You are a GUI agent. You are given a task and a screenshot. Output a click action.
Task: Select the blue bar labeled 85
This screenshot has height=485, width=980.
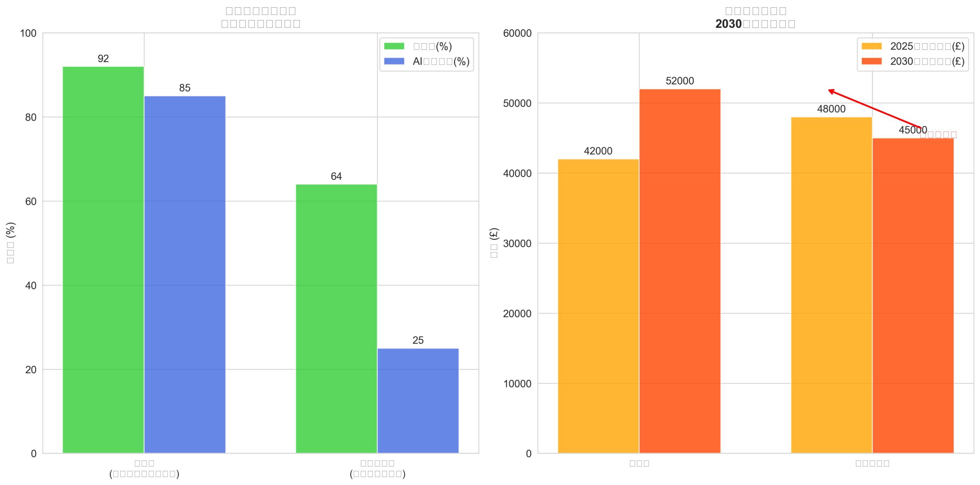pyautogui.click(x=185, y=274)
